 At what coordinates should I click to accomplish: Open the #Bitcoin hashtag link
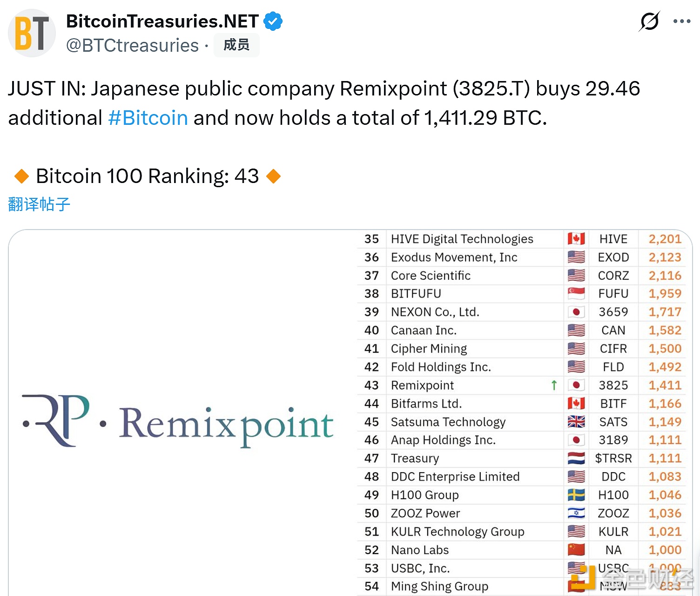[x=148, y=118]
